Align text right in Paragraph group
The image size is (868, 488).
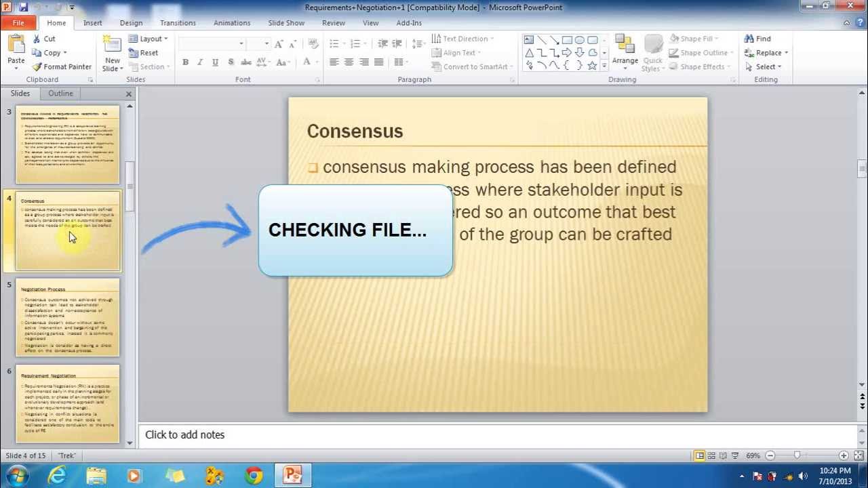(x=364, y=62)
